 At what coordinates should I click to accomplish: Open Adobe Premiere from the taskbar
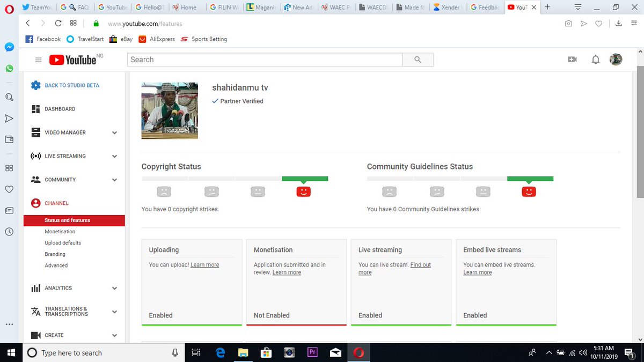pyautogui.click(x=312, y=352)
